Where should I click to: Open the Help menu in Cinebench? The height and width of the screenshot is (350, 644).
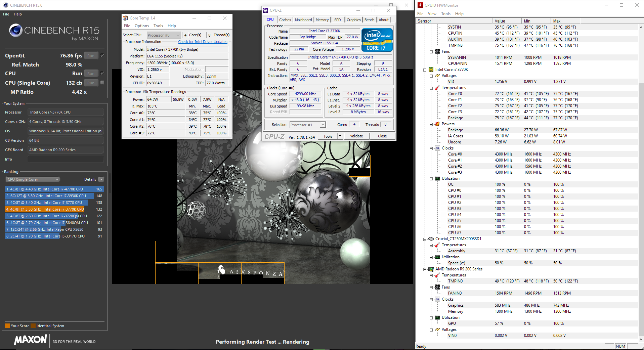[18, 14]
